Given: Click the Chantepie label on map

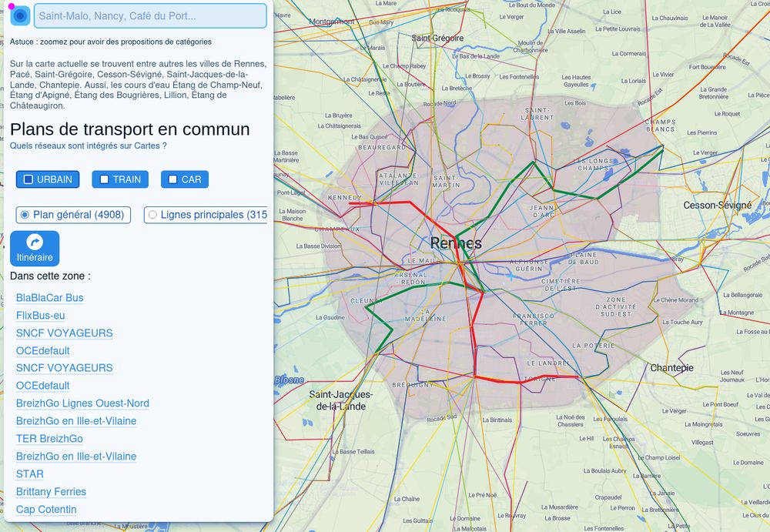Looking at the screenshot, I should (671, 368).
